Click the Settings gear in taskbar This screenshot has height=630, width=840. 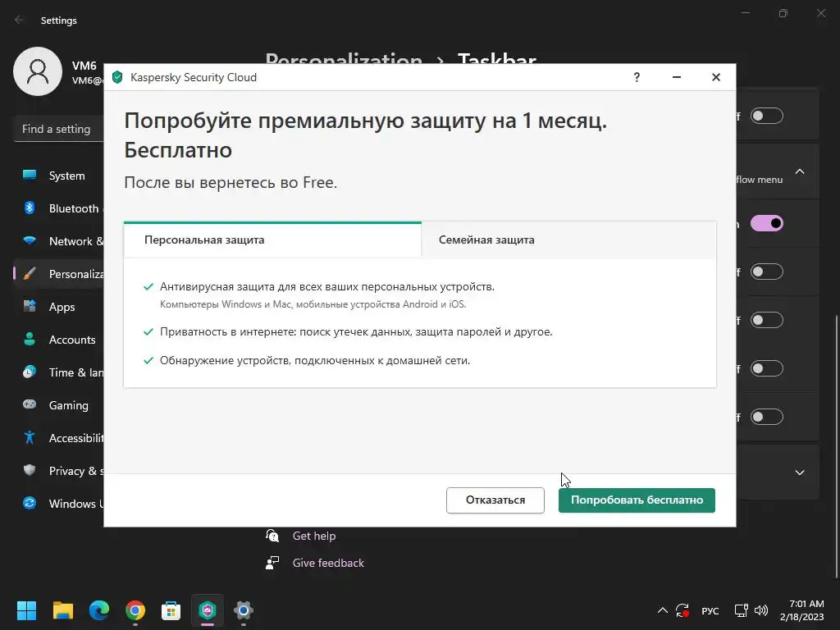(x=243, y=610)
